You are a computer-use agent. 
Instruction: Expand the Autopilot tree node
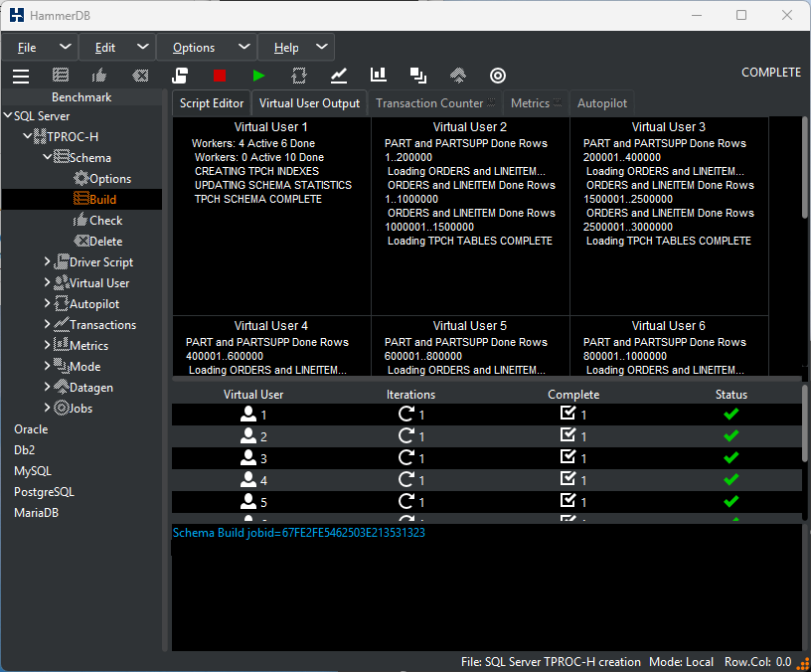click(x=47, y=302)
